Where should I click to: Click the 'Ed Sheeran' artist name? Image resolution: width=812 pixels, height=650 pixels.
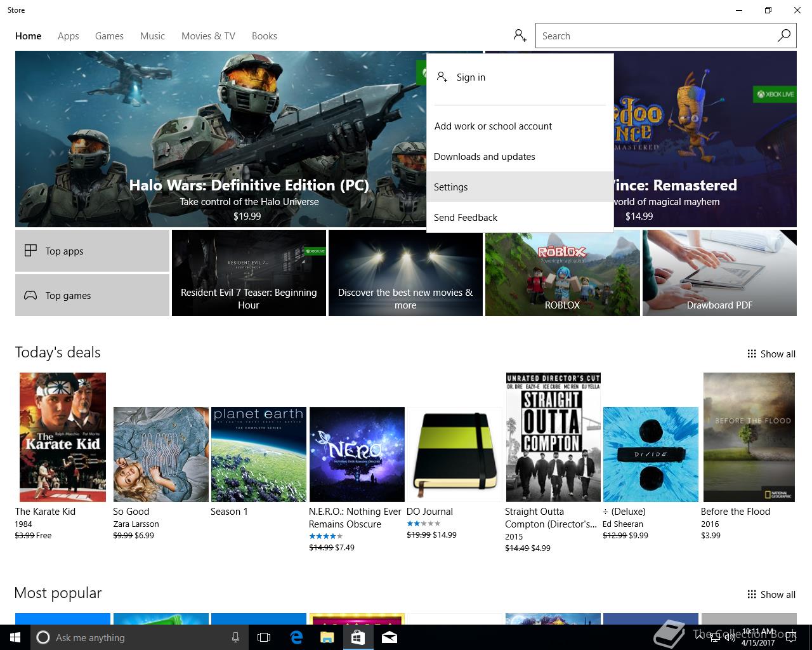click(623, 524)
